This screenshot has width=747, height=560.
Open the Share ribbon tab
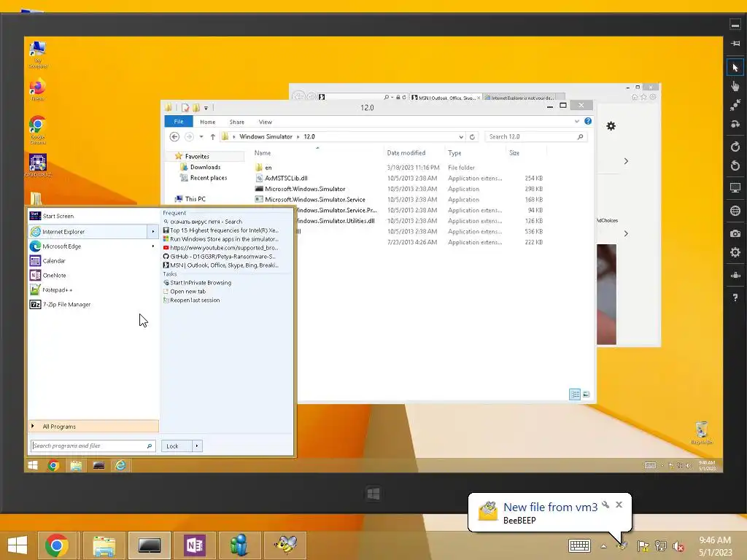(237, 122)
